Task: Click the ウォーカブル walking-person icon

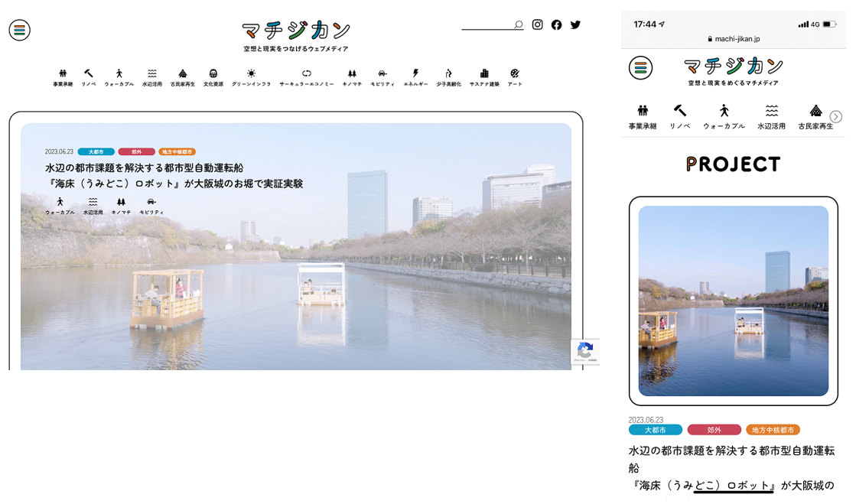Action: pos(118,73)
